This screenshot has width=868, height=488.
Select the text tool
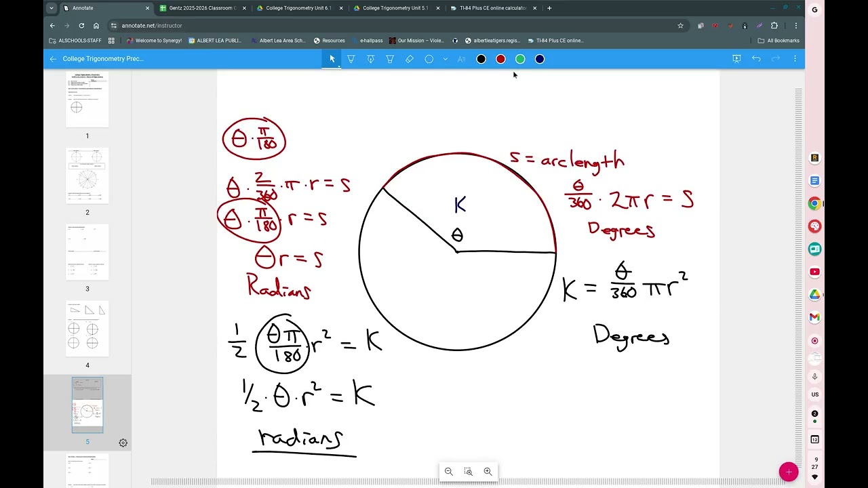tap(461, 59)
